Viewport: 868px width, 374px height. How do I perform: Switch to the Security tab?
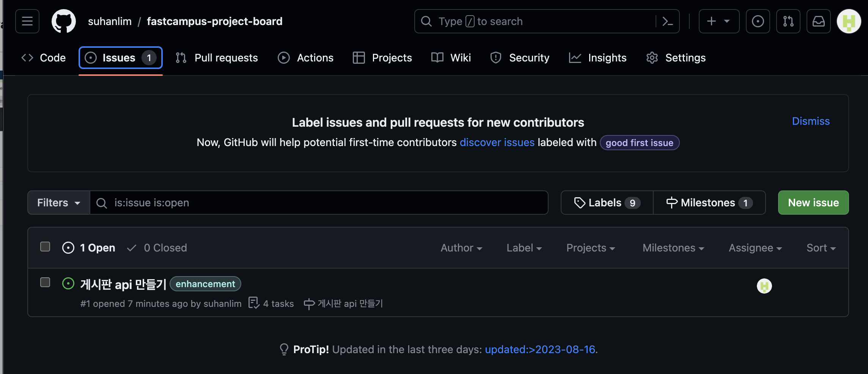click(520, 58)
